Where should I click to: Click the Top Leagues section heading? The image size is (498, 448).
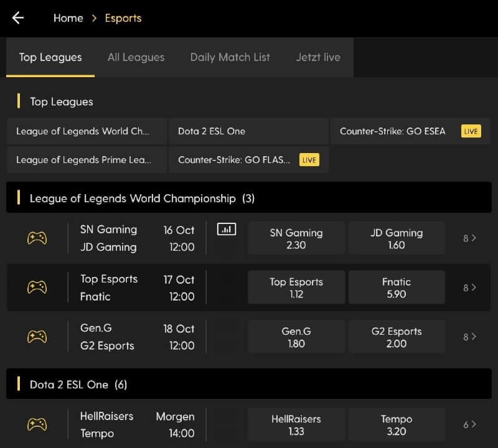(62, 101)
